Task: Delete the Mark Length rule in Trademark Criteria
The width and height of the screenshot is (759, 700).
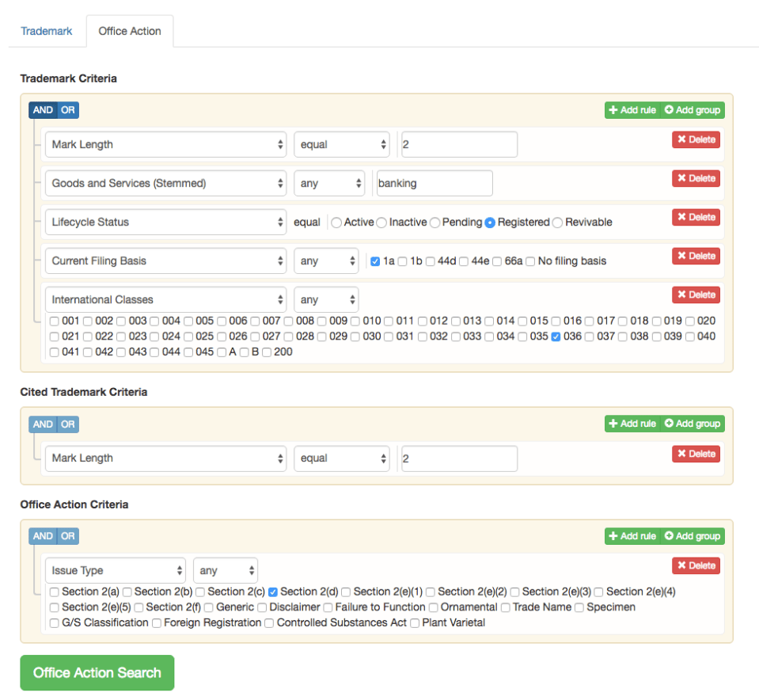Action: coord(696,140)
